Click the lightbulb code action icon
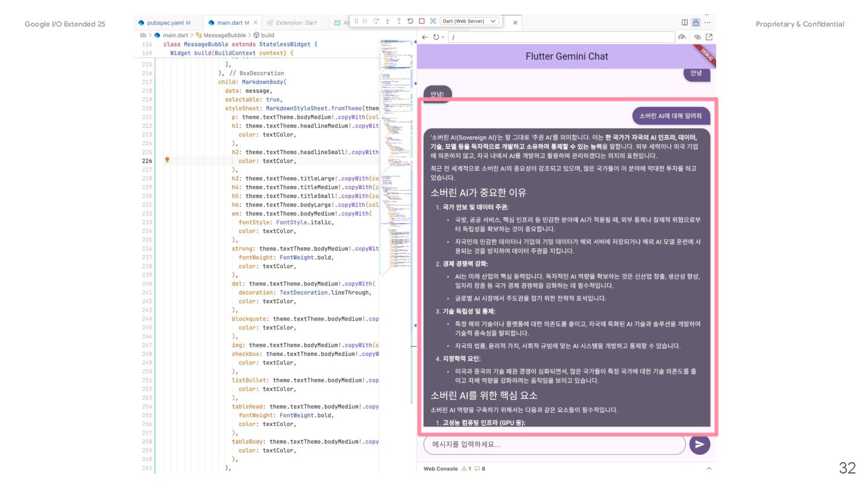This screenshot has height=488, width=868. coord(167,160)
